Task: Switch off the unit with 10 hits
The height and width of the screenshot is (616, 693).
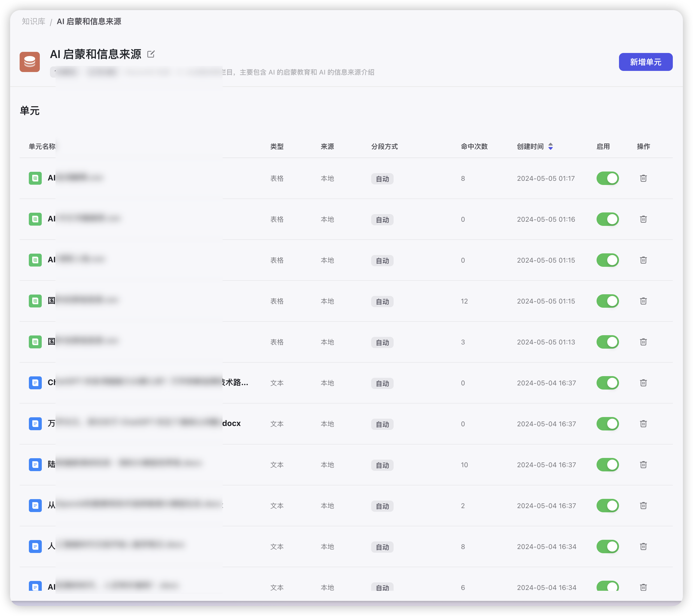Action: pos(607,465)
